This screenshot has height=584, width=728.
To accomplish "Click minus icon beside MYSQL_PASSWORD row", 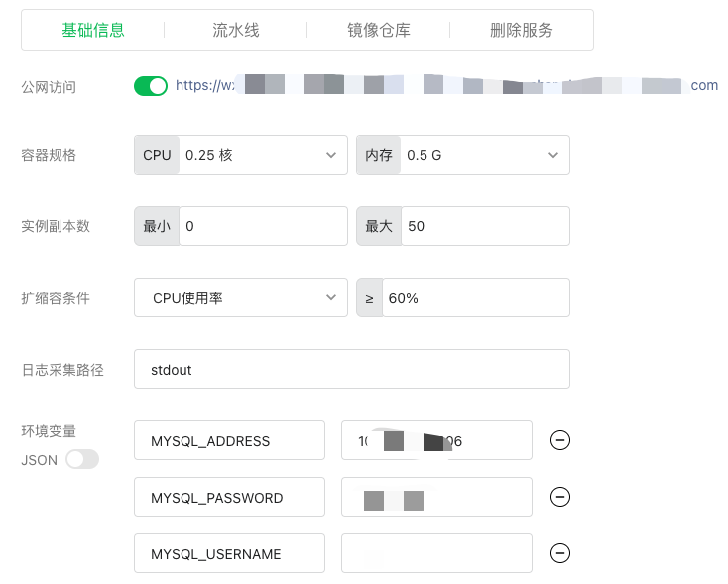I will (x=560, y=498).
